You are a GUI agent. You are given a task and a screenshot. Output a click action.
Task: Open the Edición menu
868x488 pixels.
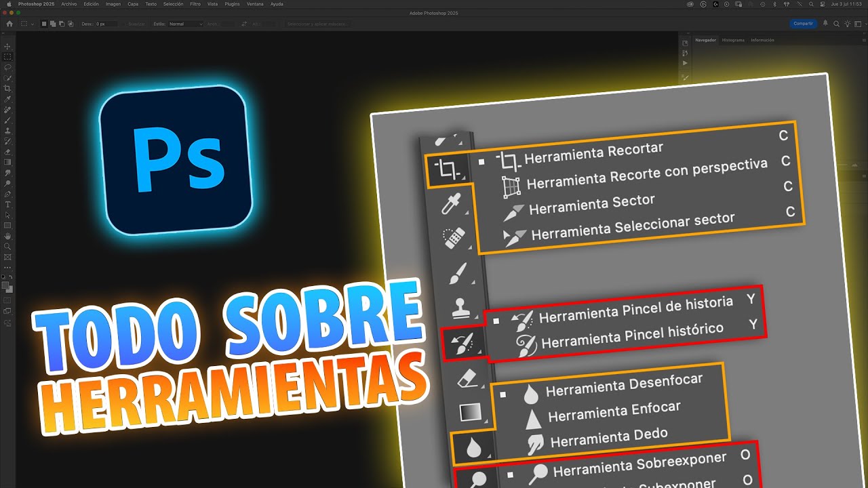tap(90, 3)
